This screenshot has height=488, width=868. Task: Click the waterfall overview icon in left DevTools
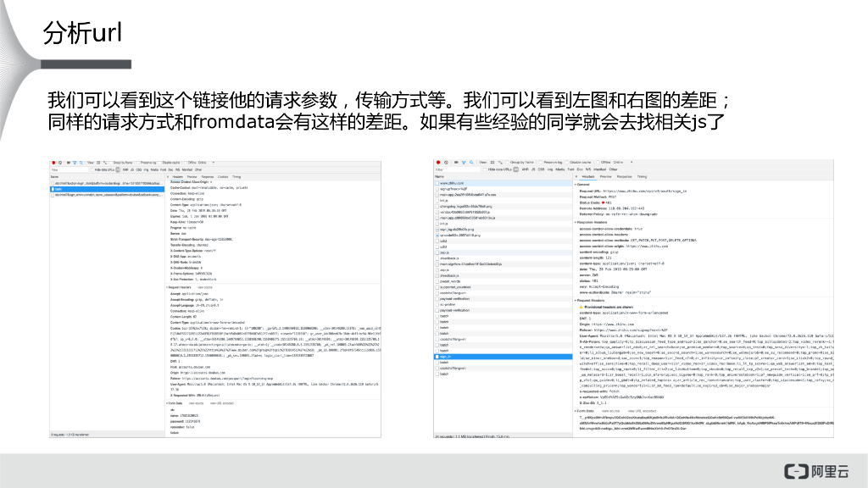(x=105, y=163)
